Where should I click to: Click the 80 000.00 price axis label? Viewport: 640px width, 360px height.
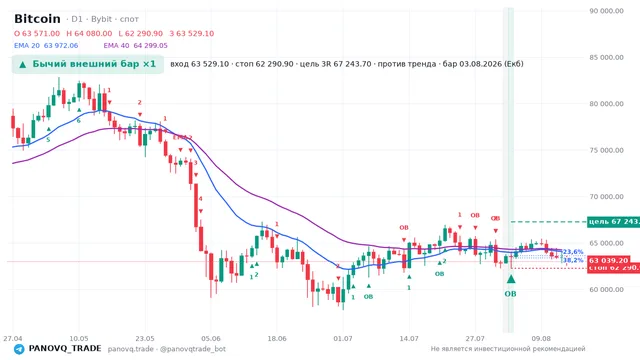607,104
